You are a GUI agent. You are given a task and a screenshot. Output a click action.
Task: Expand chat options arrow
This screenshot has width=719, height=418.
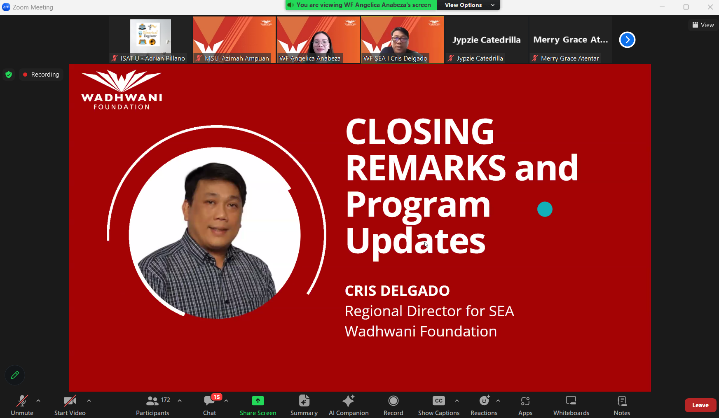point(227,401)
